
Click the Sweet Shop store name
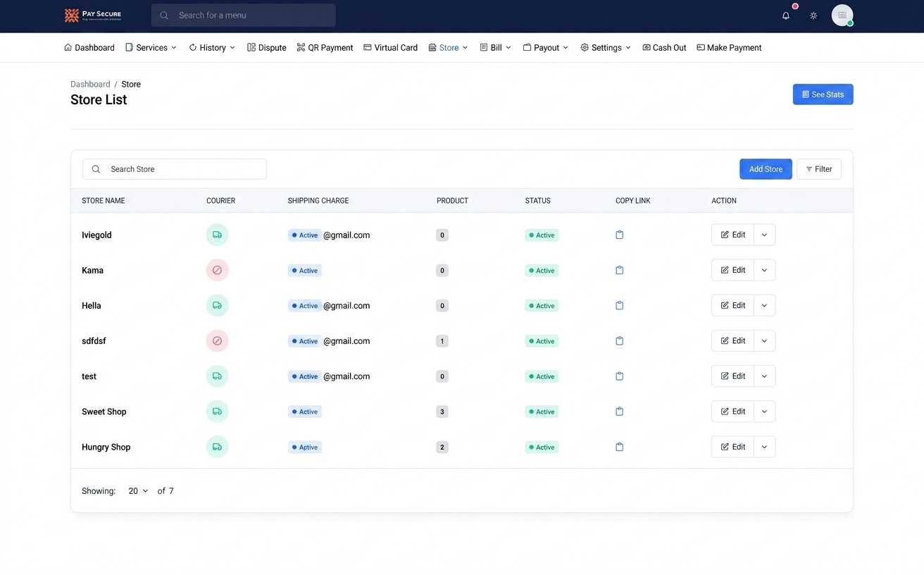[104, 412]
